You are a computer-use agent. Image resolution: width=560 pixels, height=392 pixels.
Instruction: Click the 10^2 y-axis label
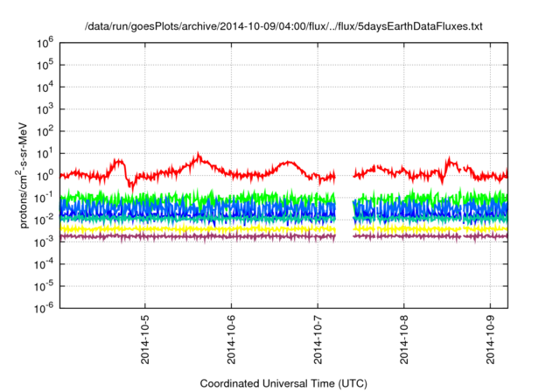[45, 132]
